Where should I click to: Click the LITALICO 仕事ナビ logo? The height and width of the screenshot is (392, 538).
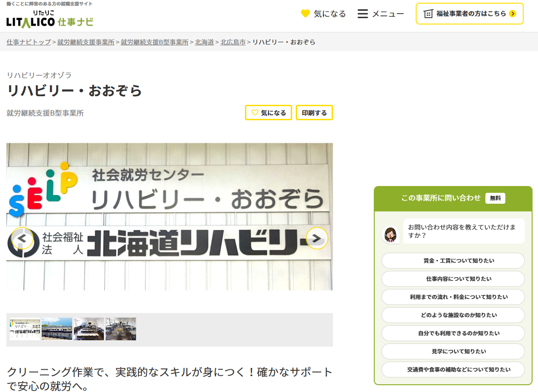pos(50,19)
